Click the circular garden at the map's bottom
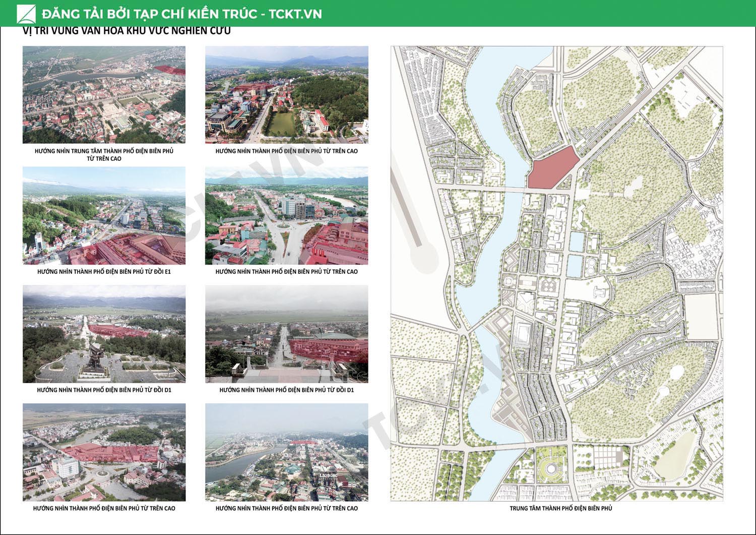 550,469
